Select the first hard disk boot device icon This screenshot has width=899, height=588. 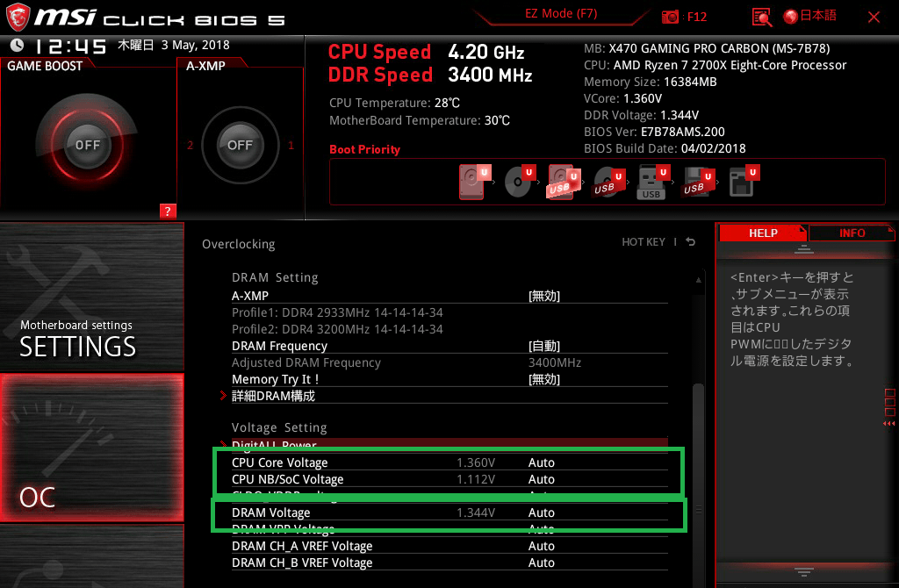click(x=475, y=183)
